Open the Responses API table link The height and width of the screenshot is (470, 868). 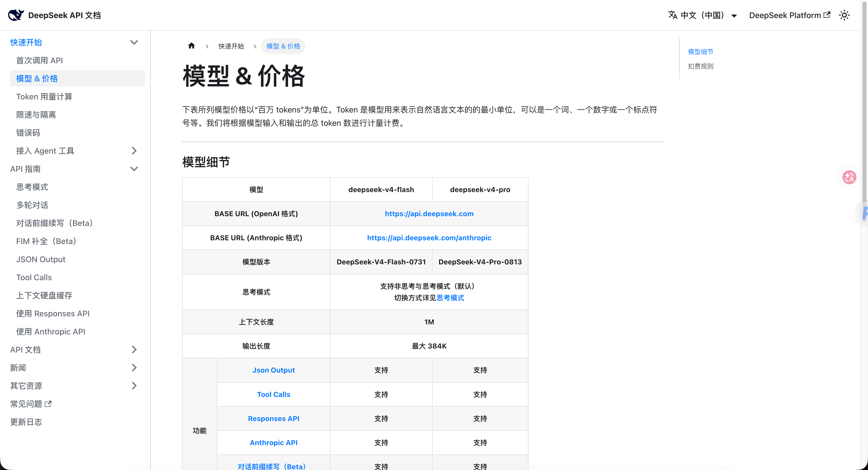274,419
